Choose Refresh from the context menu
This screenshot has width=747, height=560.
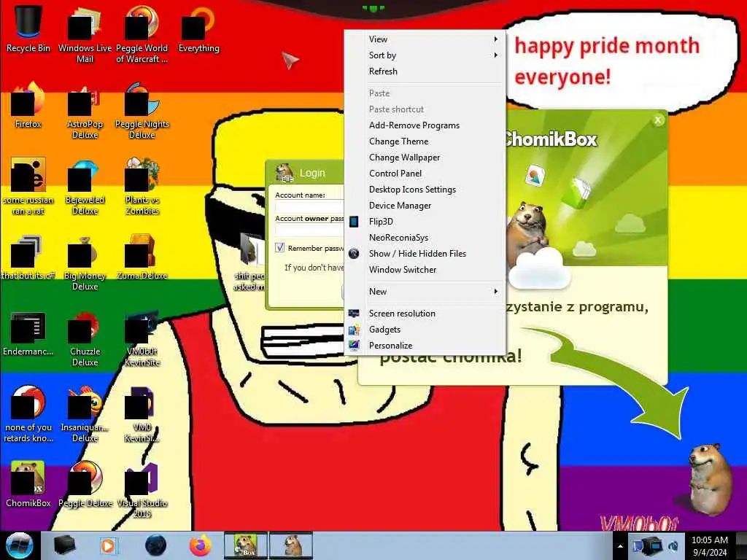coord(425,71)
